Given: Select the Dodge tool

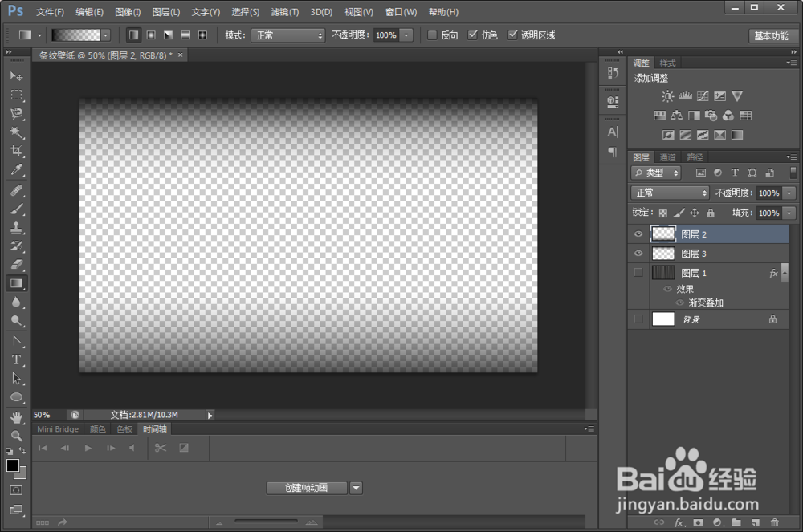Looking at the screenshot, I should pos(16,321).
